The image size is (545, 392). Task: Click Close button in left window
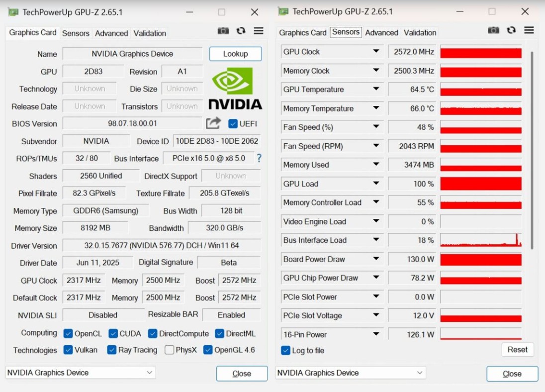point(242,374)
